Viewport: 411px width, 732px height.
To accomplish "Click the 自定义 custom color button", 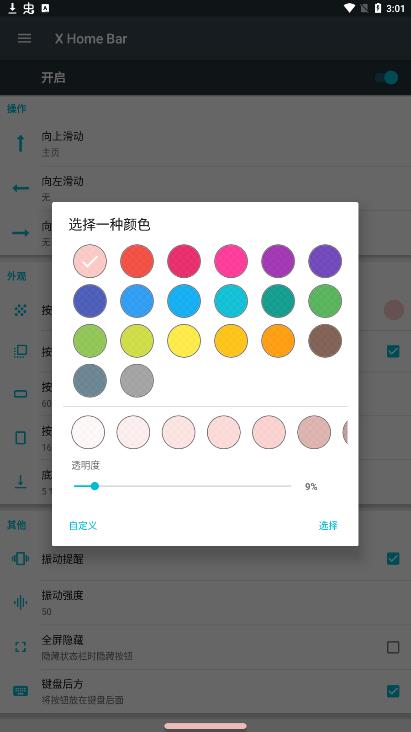I will [x=83, y=526].
